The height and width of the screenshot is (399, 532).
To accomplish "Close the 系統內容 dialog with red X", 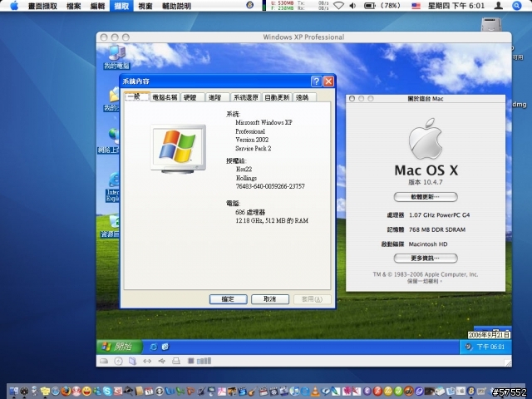I will click(x=328, y=81).
